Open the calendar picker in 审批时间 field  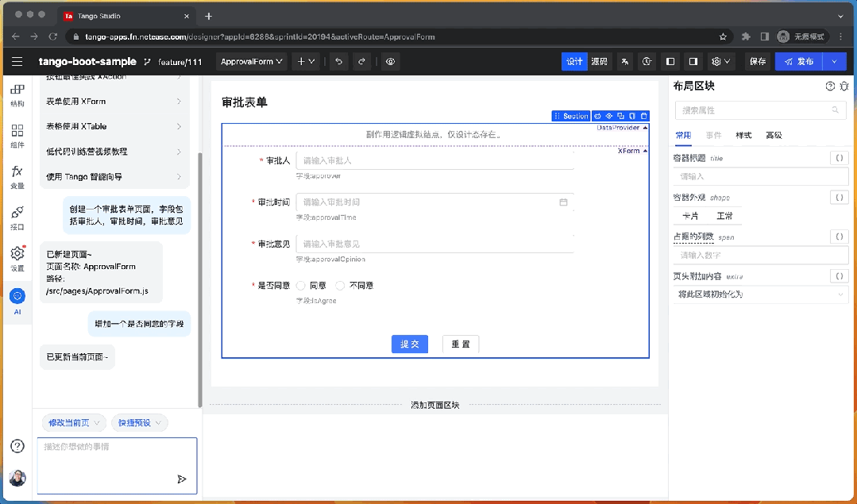563,202
